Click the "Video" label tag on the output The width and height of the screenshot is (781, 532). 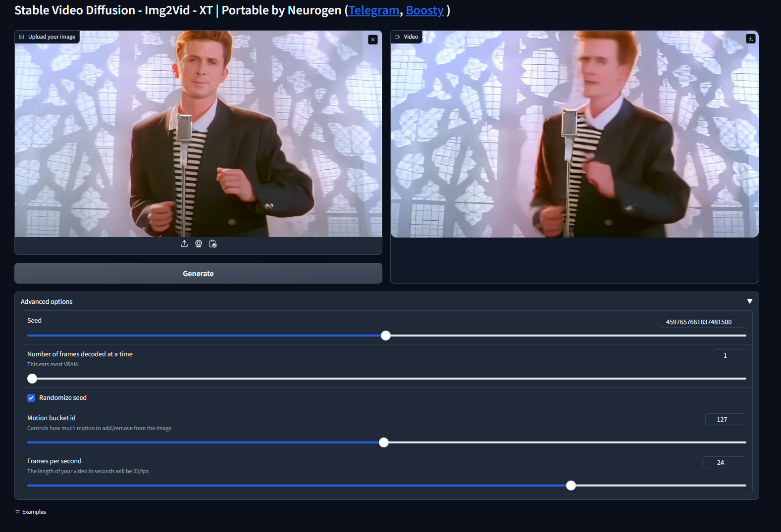pyautogui.click(x=407, y=37)
